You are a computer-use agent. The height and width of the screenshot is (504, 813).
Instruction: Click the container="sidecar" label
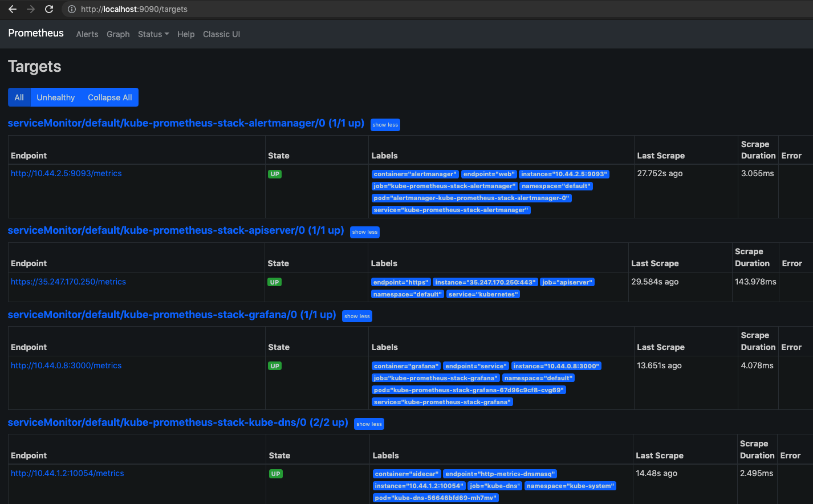(x=407, y=474)
